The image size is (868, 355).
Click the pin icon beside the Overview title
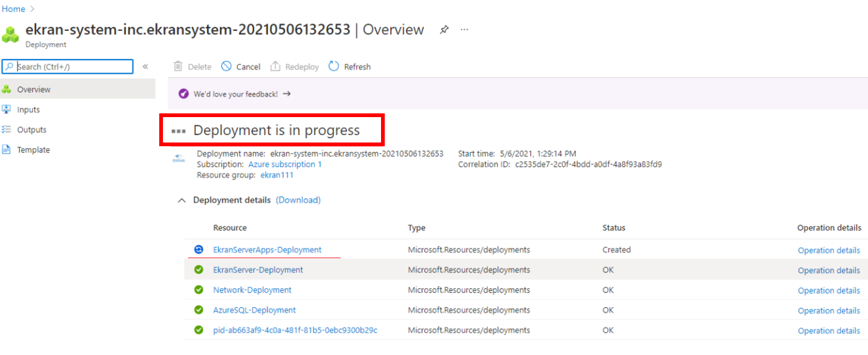pyautogui.click(x=444, y=30)
